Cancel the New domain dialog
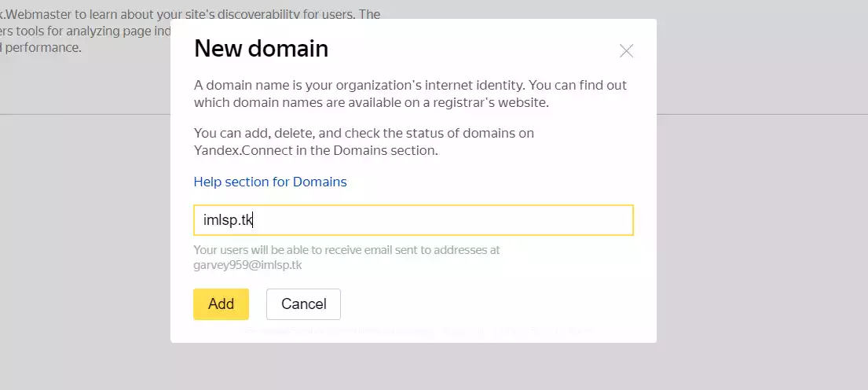The image size is (868, 390). coord(303,304)
